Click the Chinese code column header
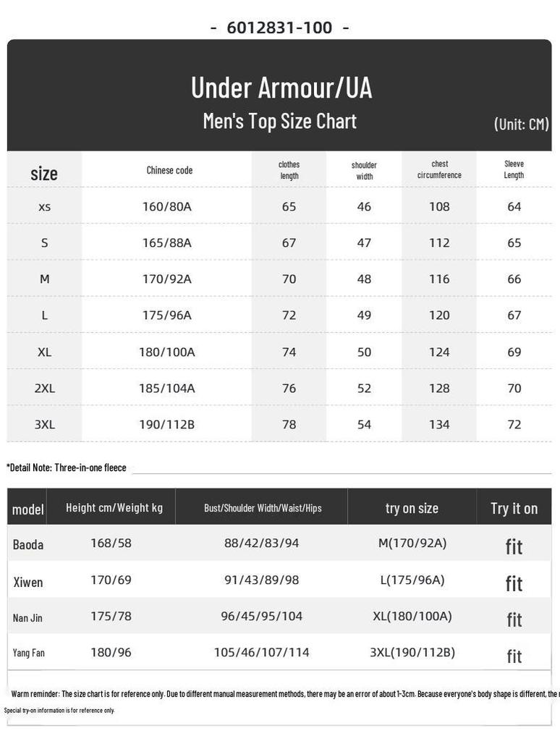This screenshot has height=741, width=560. [169, 171]
